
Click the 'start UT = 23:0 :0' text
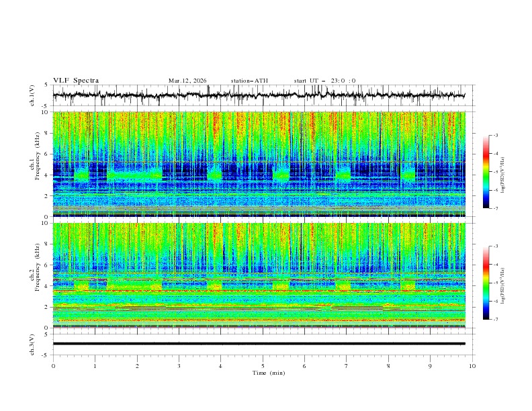(x=324, y=81)
